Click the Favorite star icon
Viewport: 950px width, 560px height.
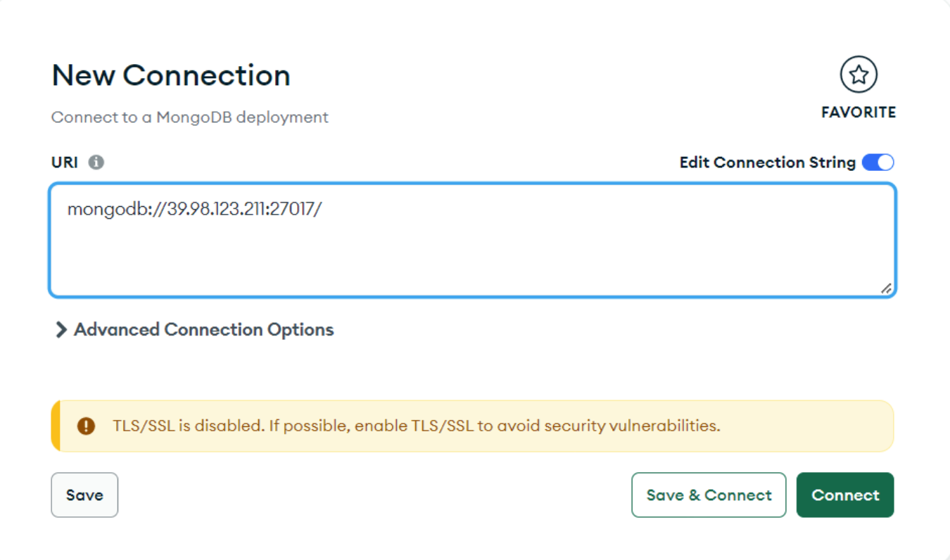pos(858,75)
